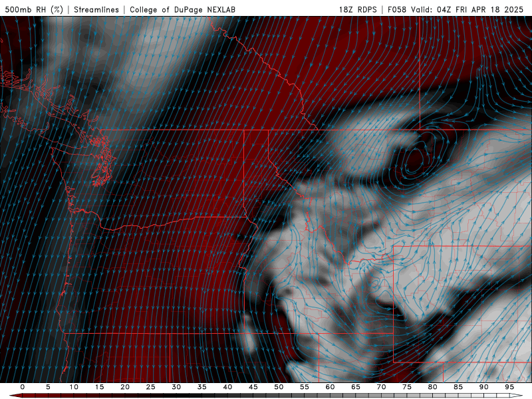The width and height of the screenshot is (532, 399).
Task: Click the '500mb RH (%)' title text
Action: point(34,9)
